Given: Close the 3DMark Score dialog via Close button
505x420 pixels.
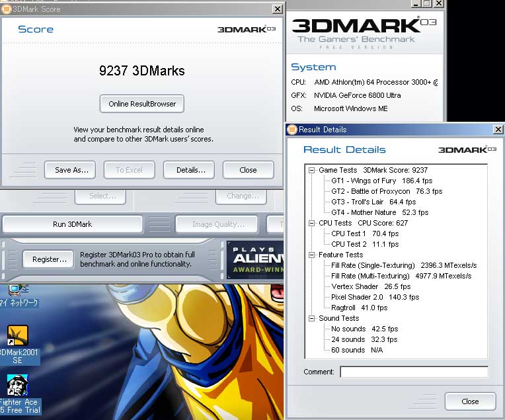Looking at the screenshot, I should click(249, 170).
